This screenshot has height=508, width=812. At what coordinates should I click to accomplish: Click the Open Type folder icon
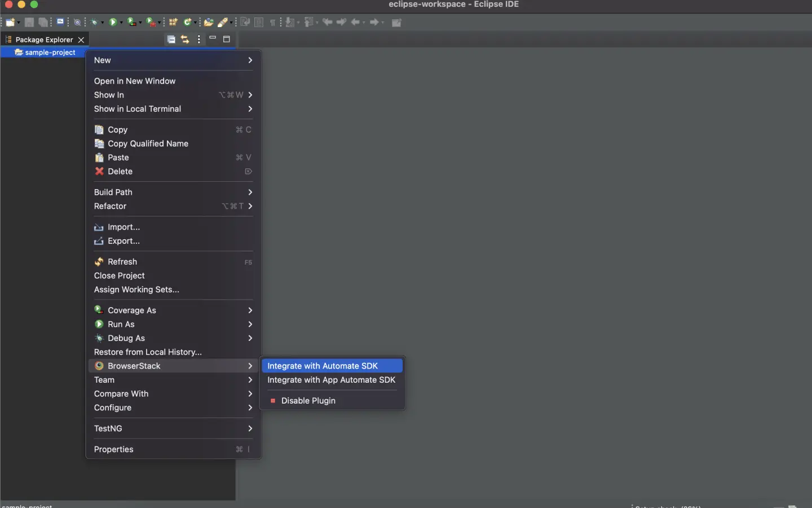209,22
